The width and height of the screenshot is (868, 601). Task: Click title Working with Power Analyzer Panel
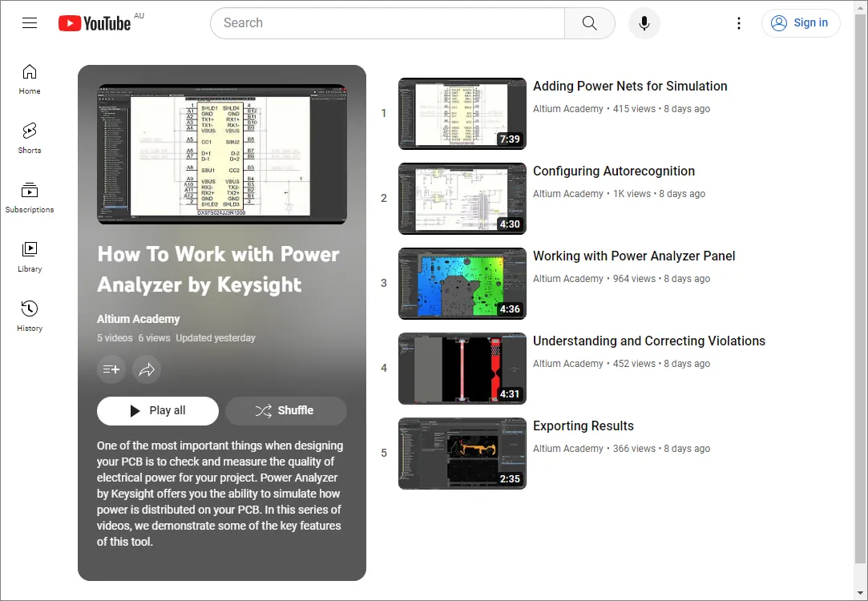[x=634, y=256]
